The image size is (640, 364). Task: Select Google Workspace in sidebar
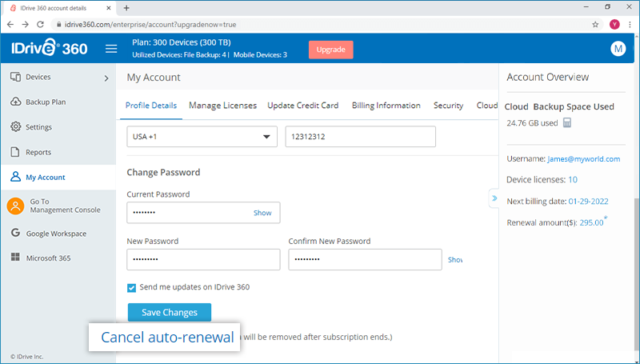[x=56, y=234]
